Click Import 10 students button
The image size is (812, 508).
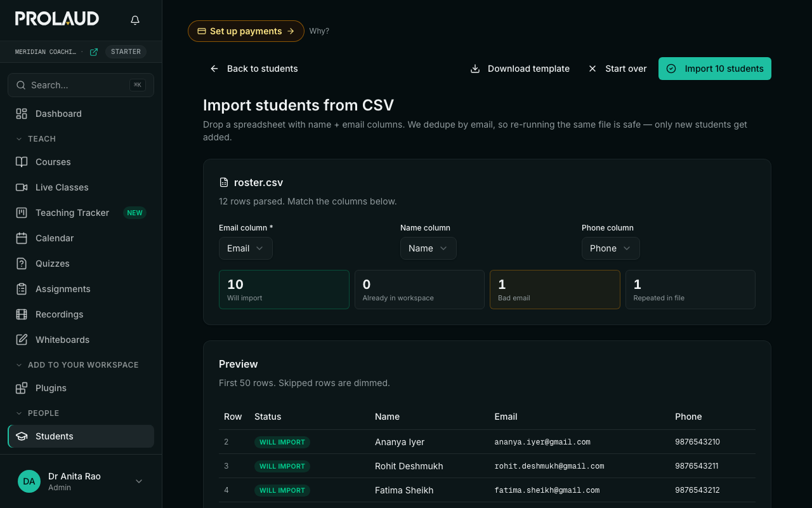pos(715,69)
